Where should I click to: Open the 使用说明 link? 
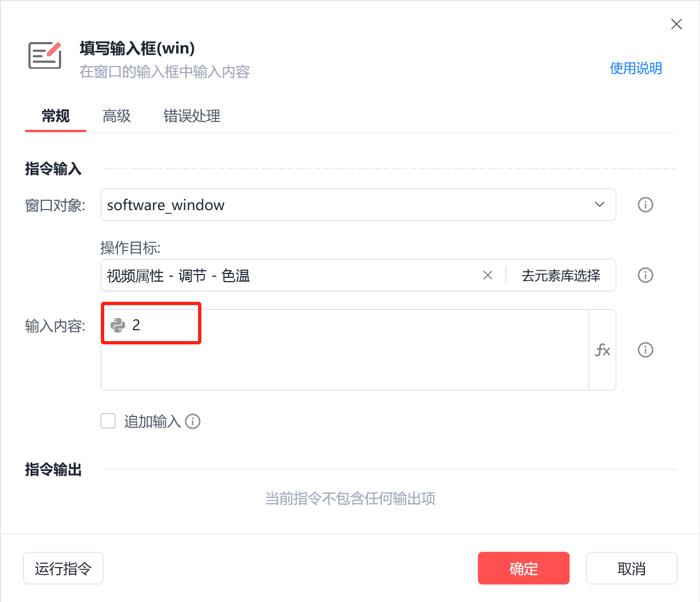click(636, 68)
